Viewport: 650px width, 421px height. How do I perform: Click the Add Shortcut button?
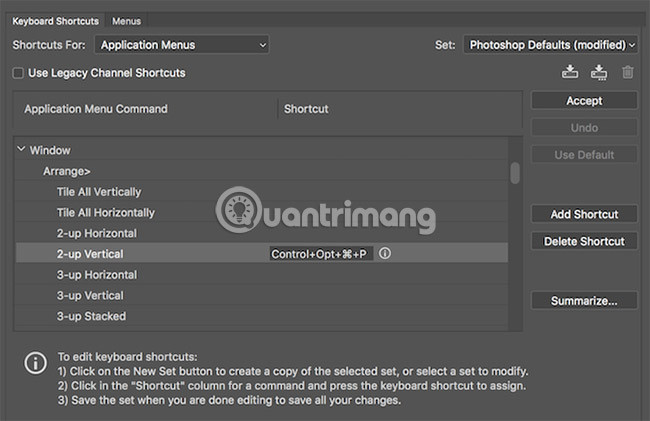pyautogui.click(x=584, y=214)
